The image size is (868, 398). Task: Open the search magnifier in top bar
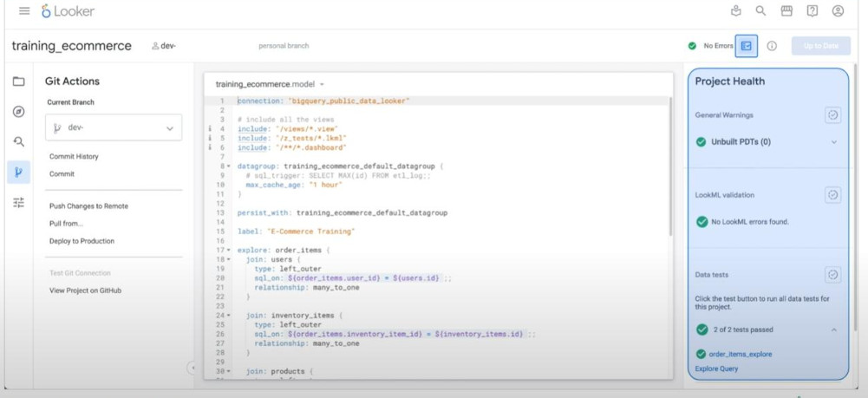coord(760,10)
